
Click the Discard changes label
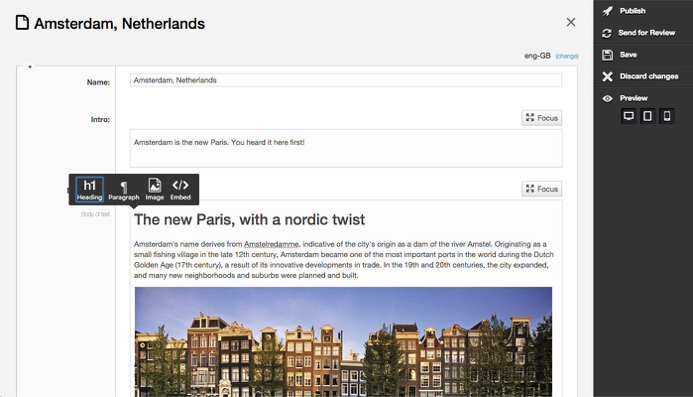pos(649,76)
